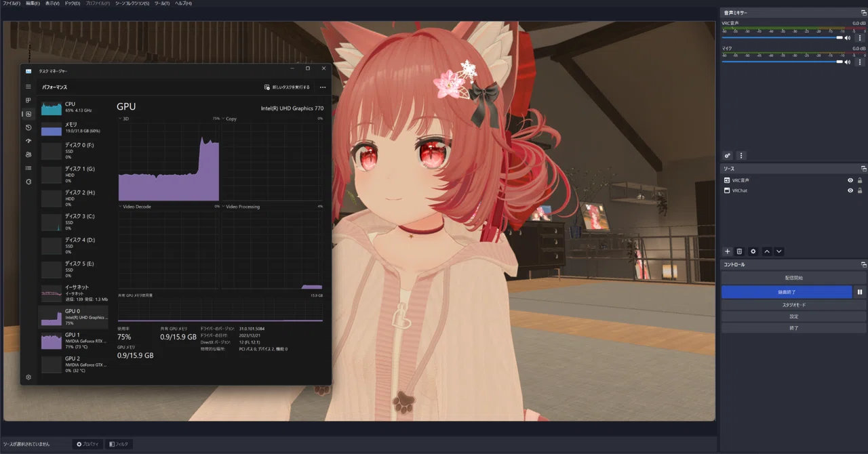The image size is (868, 454).
Task: Adjust the マイク volume slider
Action: 782,62
